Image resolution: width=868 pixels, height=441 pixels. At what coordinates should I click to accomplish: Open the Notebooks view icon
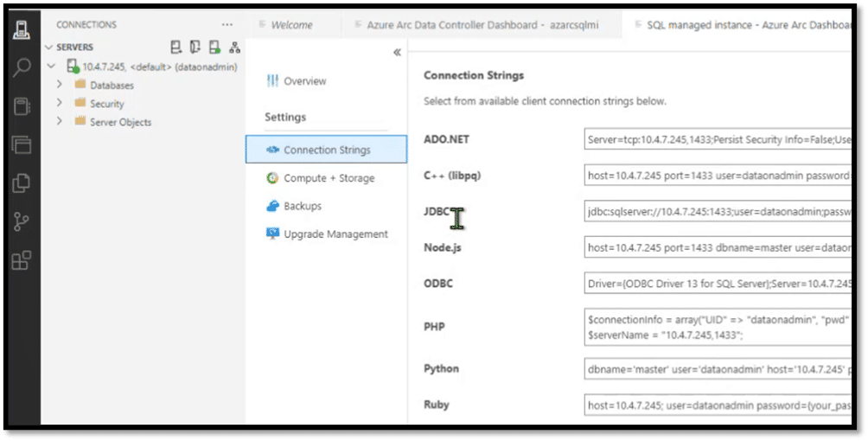coord(22,105)
